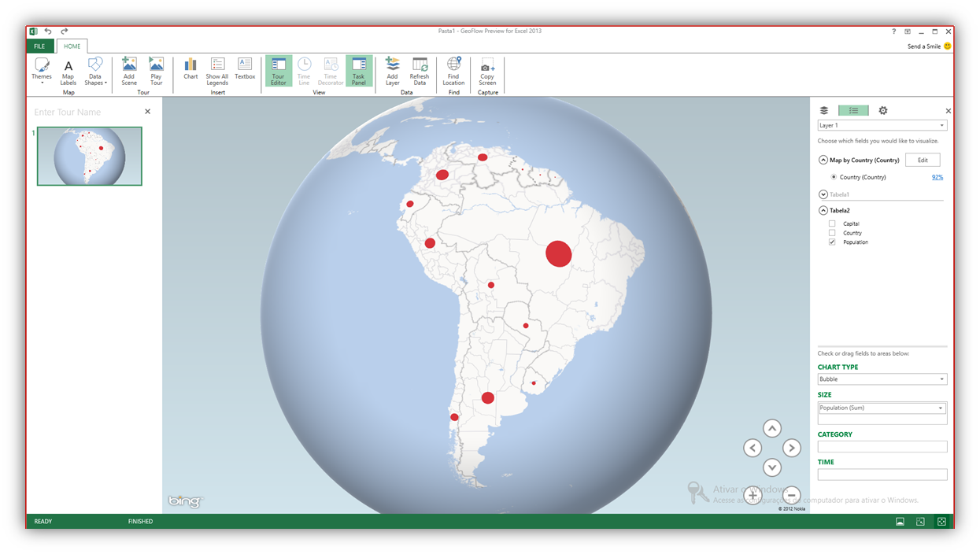This screenshot has width=980, height=554.
Task: Select the Task Panel icon
Action: (x=359, y=71)
